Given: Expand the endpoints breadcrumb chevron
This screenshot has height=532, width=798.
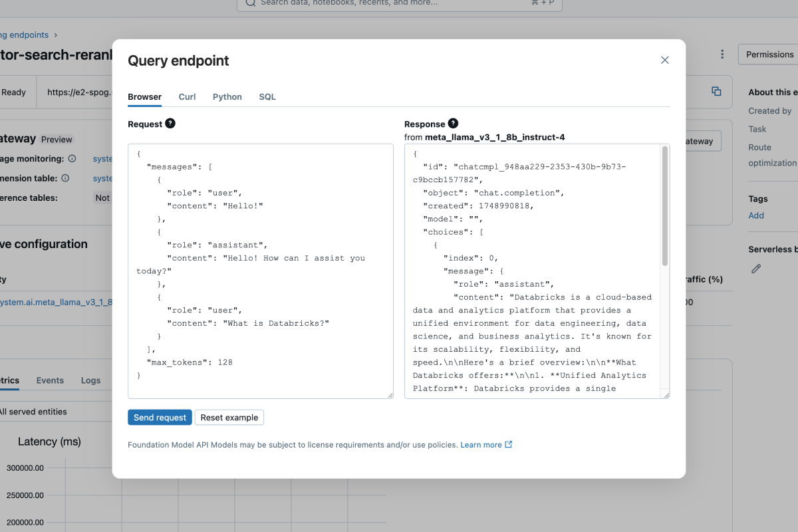Looking at the screenshot, I should click(x=55, y=35).
